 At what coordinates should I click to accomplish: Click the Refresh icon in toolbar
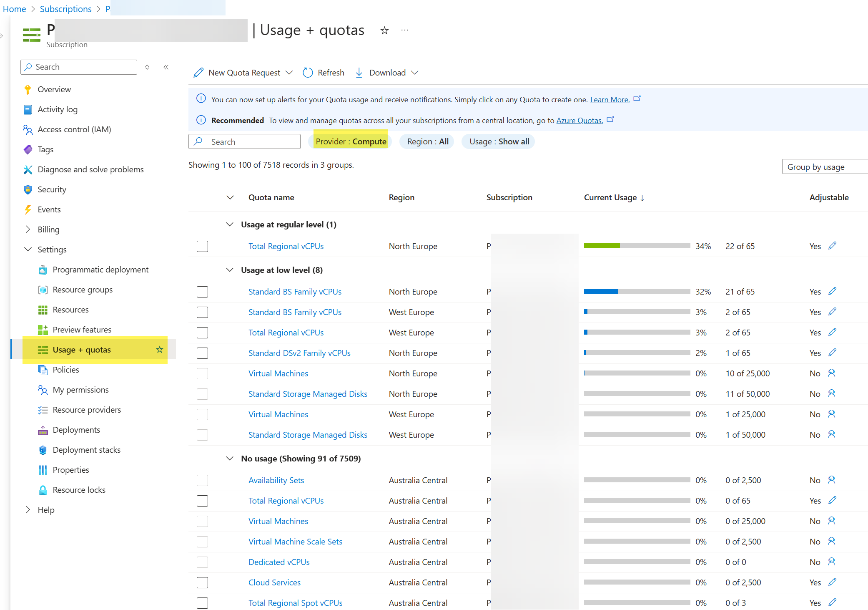[x=308, y=73]
